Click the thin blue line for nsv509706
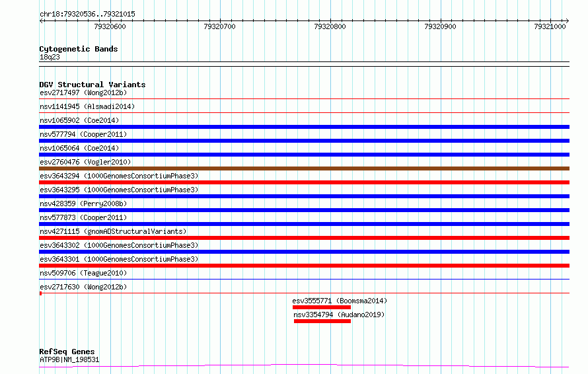This screenshot has width=588, height=374. coord(304,279)
